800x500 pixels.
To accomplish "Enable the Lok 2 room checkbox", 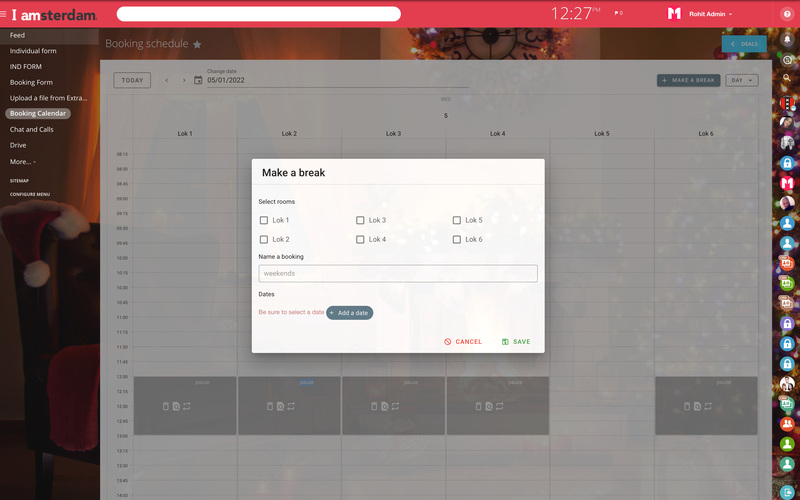I will pos(264,239).
